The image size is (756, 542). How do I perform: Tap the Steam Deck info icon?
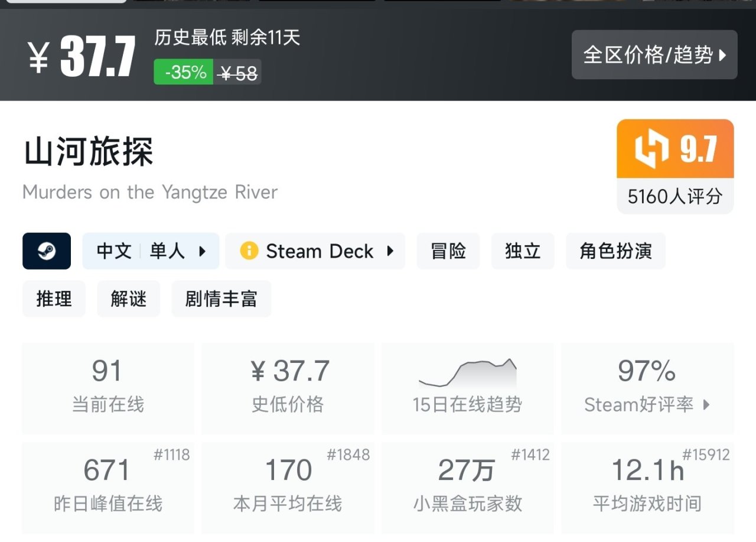click(249, 251)
